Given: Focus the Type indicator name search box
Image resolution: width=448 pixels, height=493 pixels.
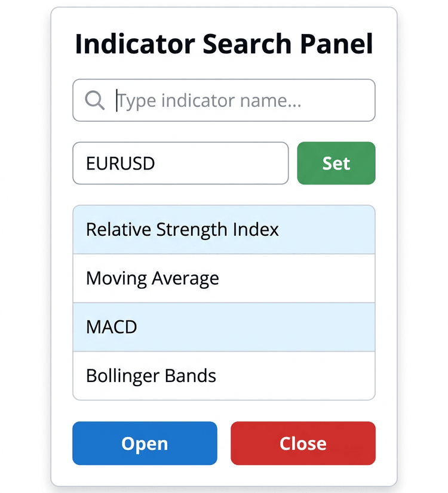Looking at the screenshot, I should click(x=223, y=100).
